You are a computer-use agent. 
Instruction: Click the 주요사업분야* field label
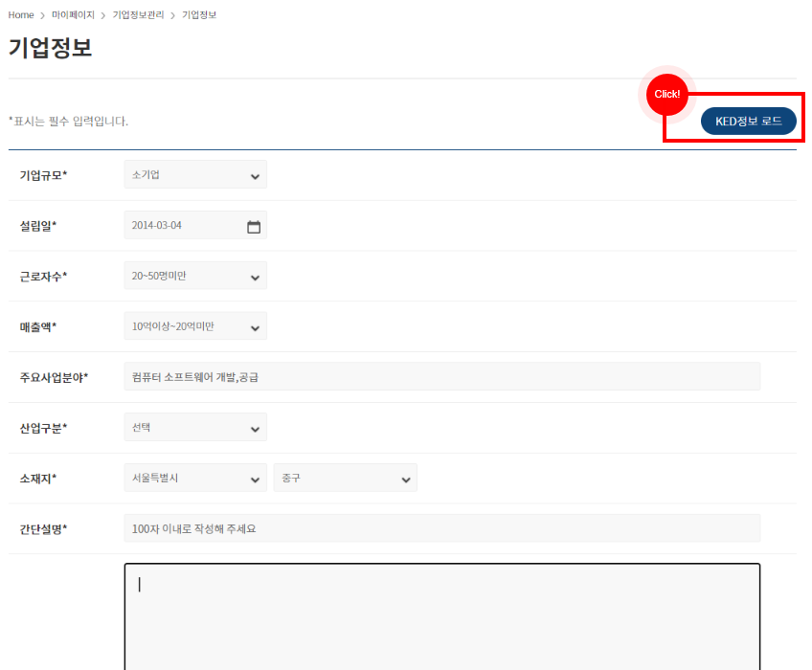[x=54, y=377]
